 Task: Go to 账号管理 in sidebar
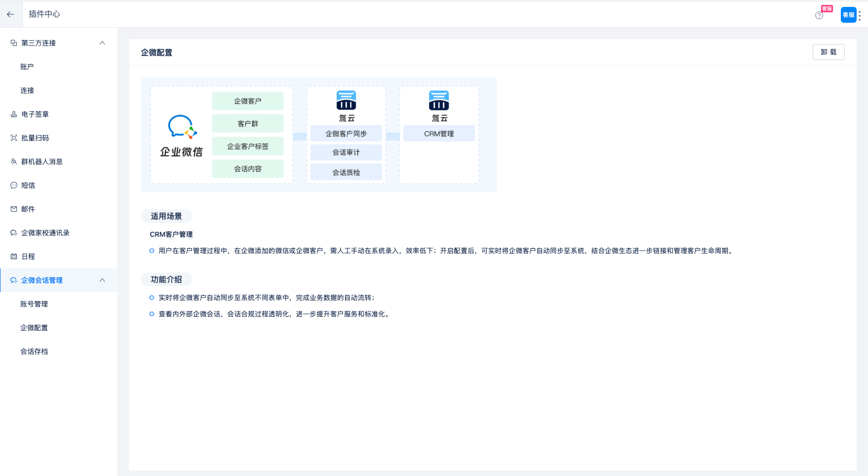coord(34,304)
